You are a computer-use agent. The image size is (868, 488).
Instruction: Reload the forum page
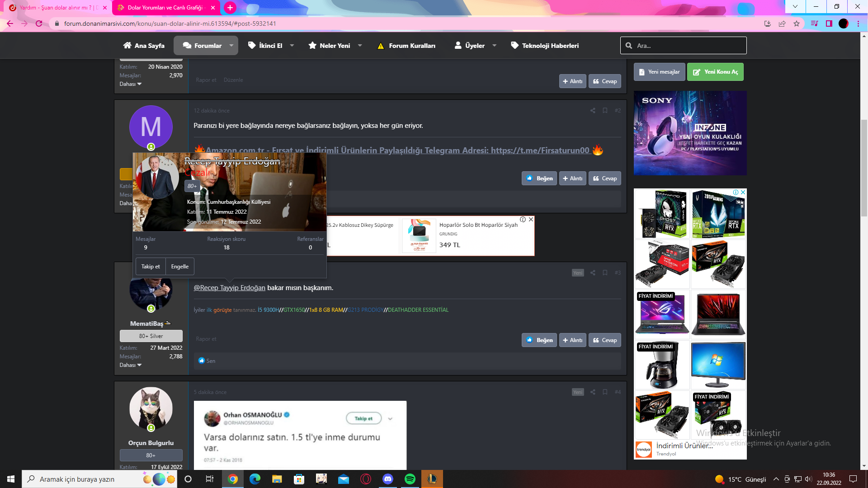[x=39, y=23]
